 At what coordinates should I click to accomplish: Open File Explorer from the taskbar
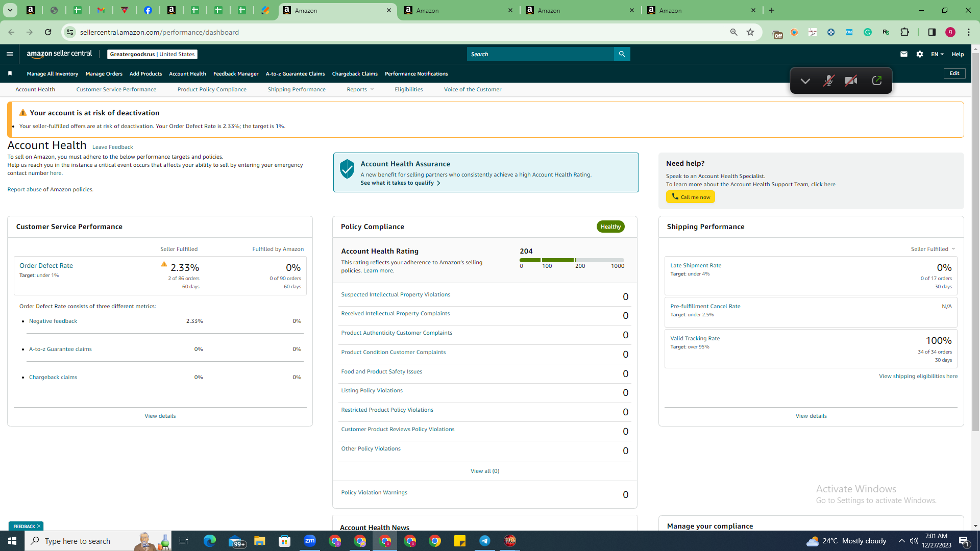[260, 541]
